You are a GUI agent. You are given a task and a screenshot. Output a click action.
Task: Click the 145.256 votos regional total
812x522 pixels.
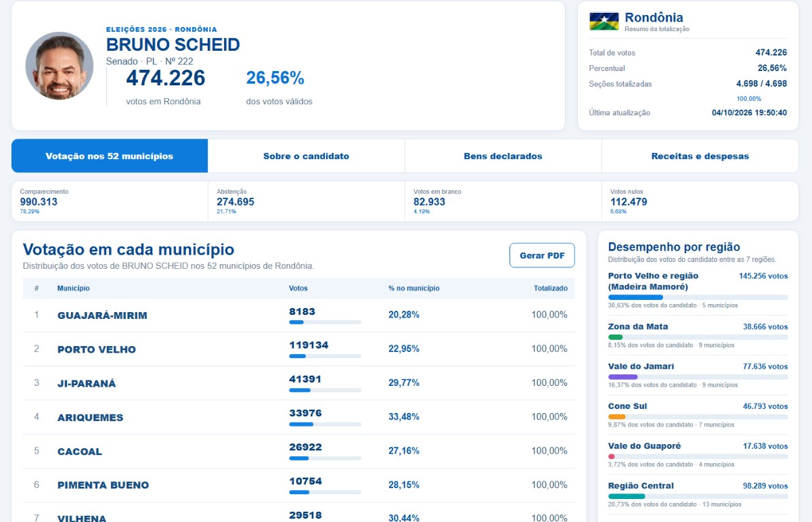pos(763,276)
